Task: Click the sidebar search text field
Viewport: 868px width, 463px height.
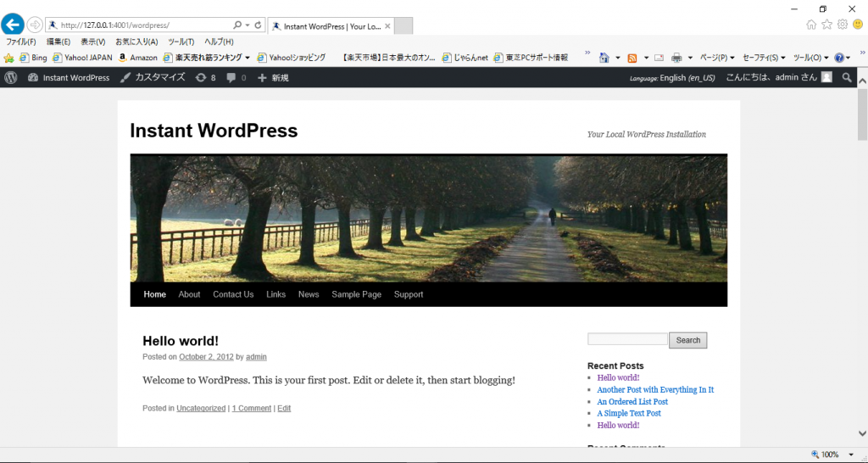Action: click(x=627, y=339)
